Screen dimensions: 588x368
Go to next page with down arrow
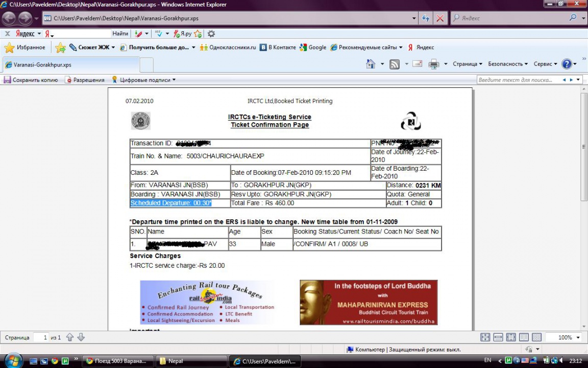81,337
